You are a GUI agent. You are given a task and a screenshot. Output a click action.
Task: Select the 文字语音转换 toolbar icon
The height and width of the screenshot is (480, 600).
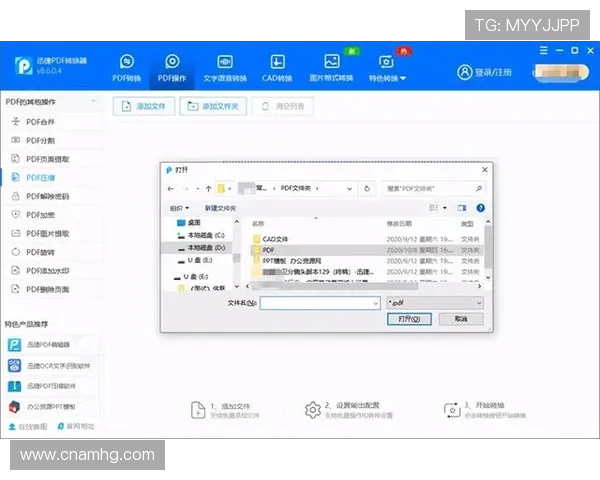tap(224, 66)
